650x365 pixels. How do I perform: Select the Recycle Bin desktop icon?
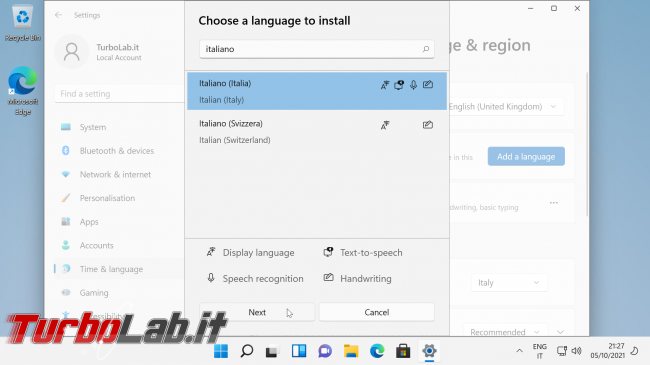pos(23,23)
